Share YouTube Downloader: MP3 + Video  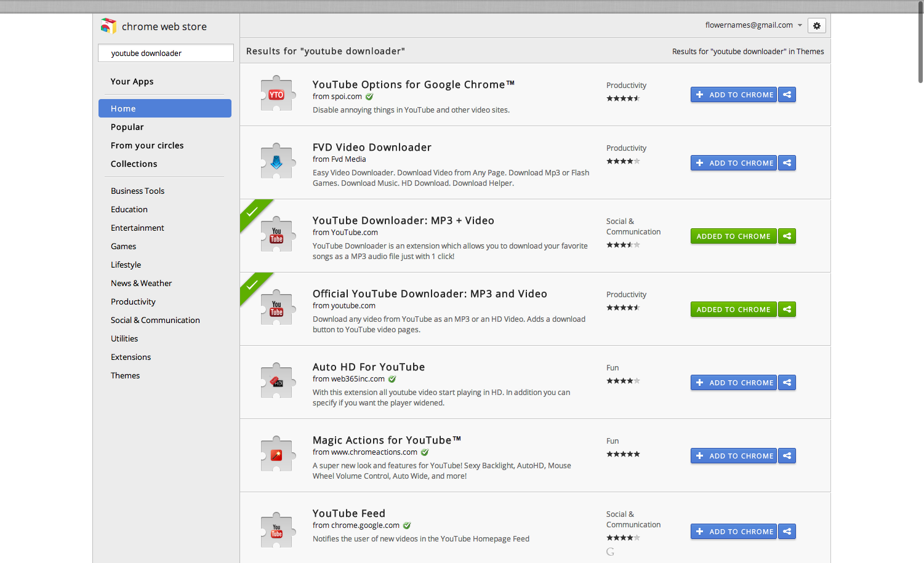click(x=787, y=236)
